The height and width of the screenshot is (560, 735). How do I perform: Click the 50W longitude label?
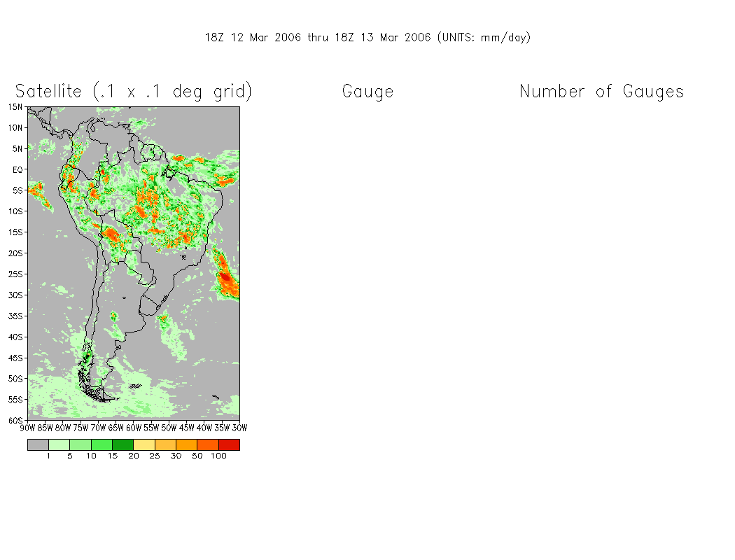(169, 428)
